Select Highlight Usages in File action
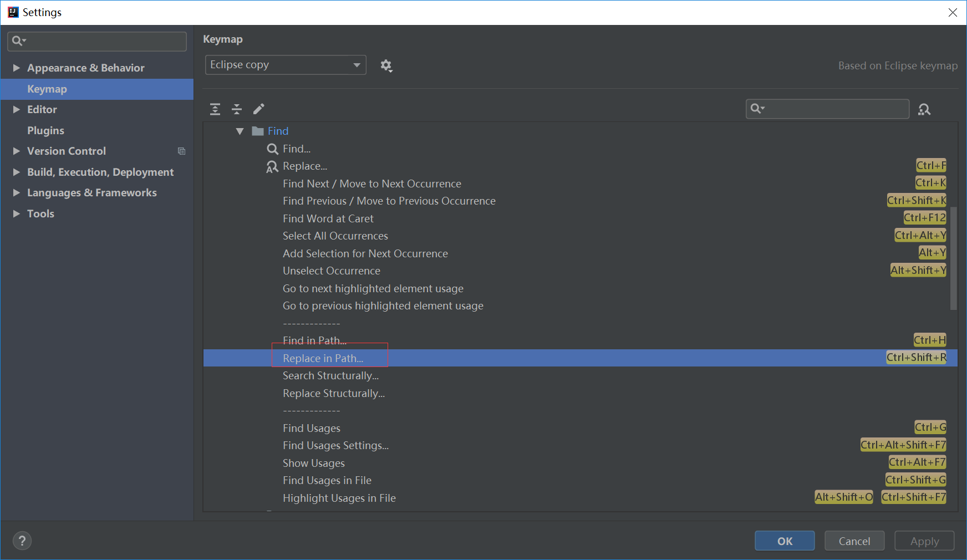Viewport: 967px width, 560px height. (x=580, y=498)
